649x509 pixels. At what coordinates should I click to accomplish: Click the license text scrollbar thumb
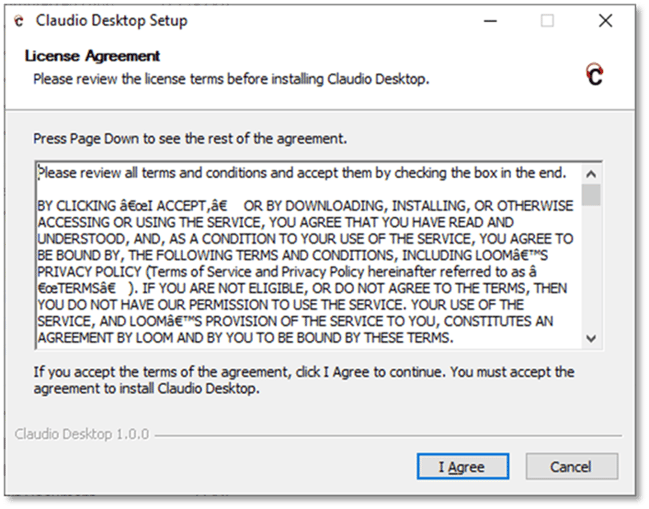coord(591,194)
